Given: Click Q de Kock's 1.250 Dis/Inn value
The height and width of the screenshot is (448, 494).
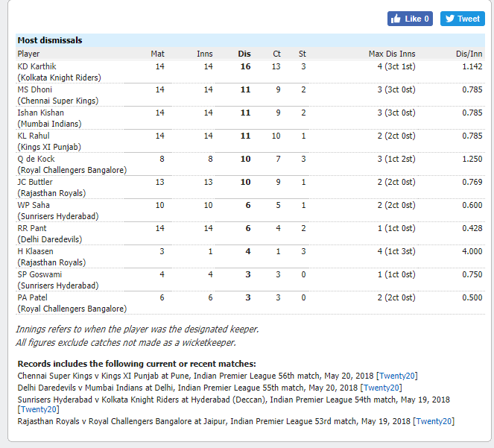Looking at the screenshot, I should click(472, 159).
